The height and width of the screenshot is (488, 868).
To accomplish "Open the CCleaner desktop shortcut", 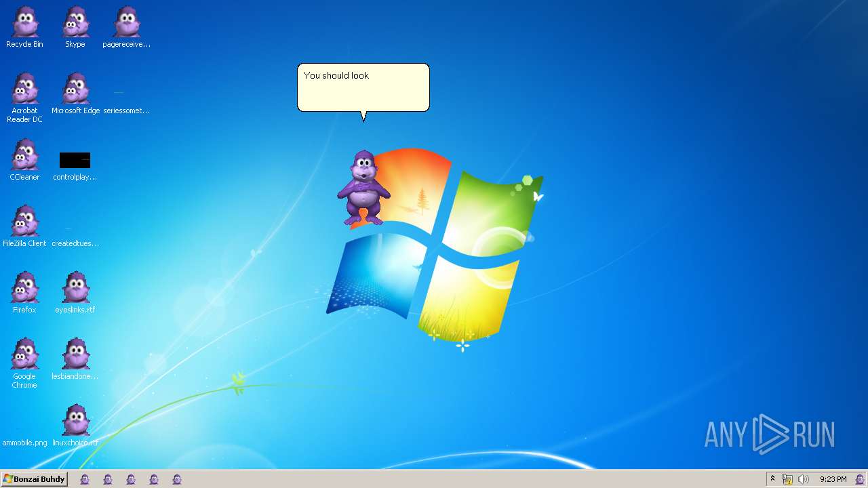I will pos(24,160).
